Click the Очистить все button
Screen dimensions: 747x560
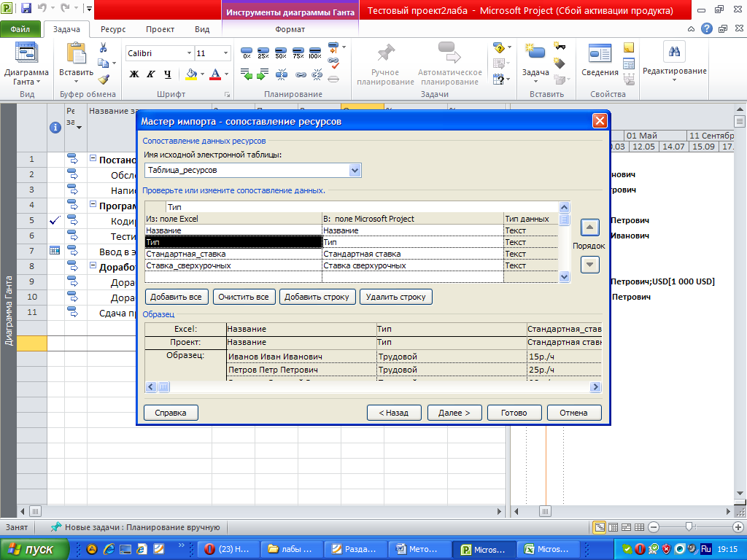(x=244, y=297)
